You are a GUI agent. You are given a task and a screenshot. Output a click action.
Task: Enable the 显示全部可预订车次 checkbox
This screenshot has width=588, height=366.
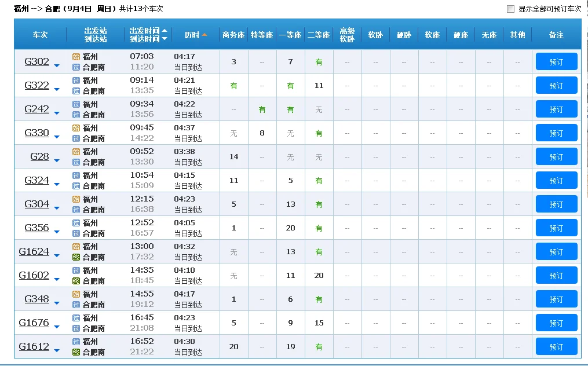pyautogui.click(x=509, y=8)
